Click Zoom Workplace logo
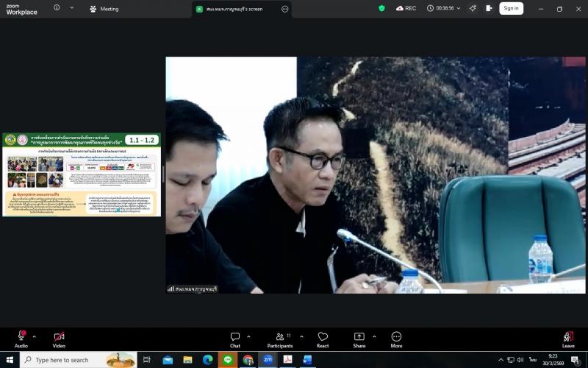 (x=21, y=10)
